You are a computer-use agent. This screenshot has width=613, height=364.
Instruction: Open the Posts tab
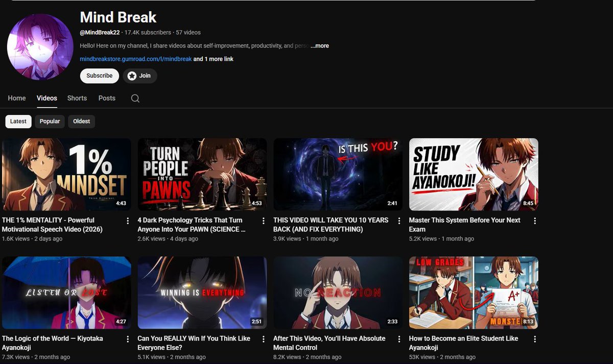click(x=107, y=98)
